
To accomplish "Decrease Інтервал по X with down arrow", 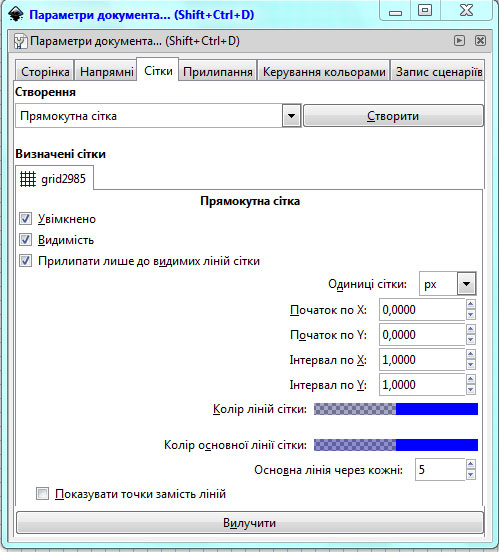I will click(471, 364).
